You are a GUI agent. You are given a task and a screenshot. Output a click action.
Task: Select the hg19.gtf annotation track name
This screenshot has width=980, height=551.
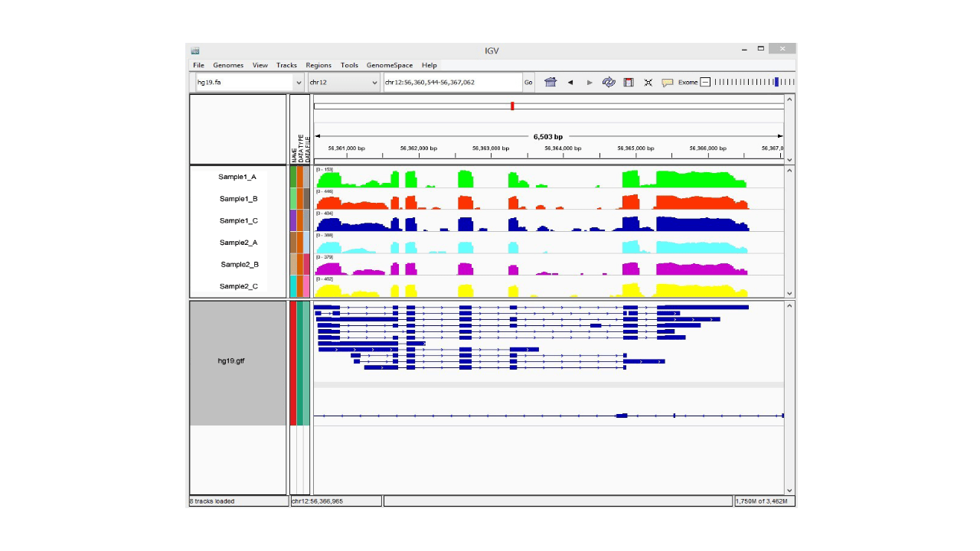[230, 360]
